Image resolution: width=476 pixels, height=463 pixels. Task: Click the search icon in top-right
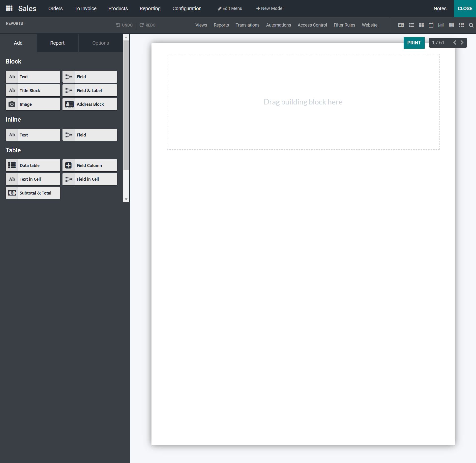pyautogui.click(x=471, y=25)
